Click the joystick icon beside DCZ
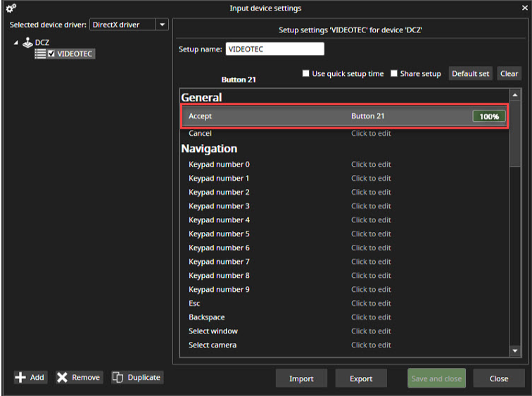532x396 pixels. click(27, 43)
